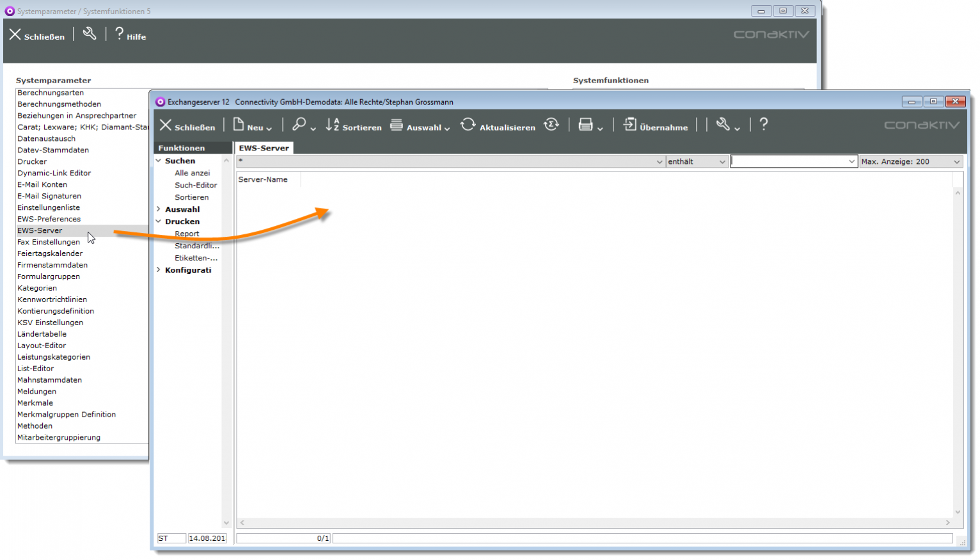
Task: Click the Sortieren A-Z sort icon
Action: pos(333,125)
